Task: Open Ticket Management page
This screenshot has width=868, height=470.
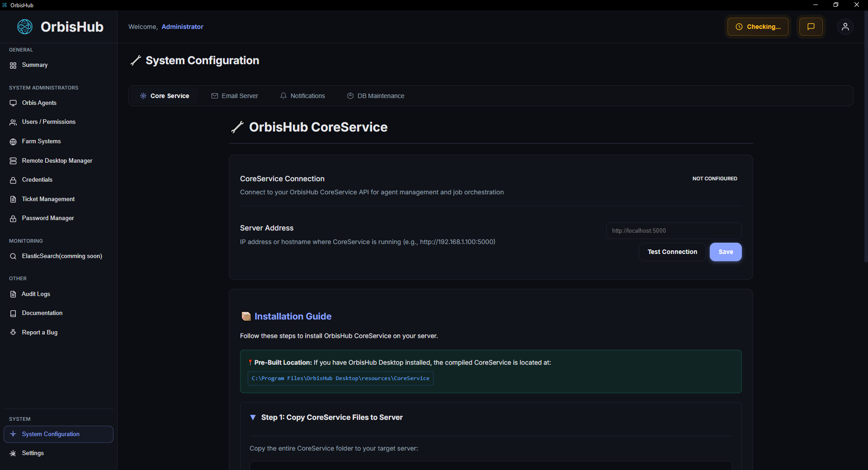Action: coord(48,199)
